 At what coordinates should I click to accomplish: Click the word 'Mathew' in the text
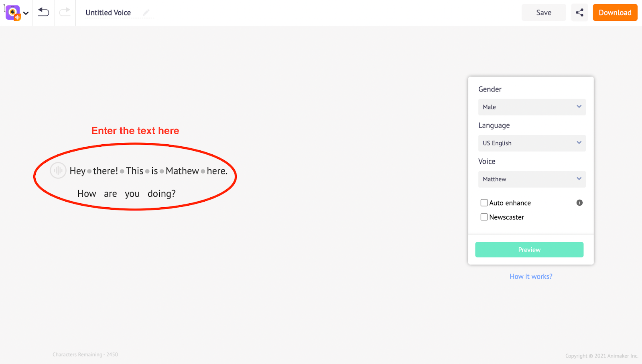coord(183,171)
